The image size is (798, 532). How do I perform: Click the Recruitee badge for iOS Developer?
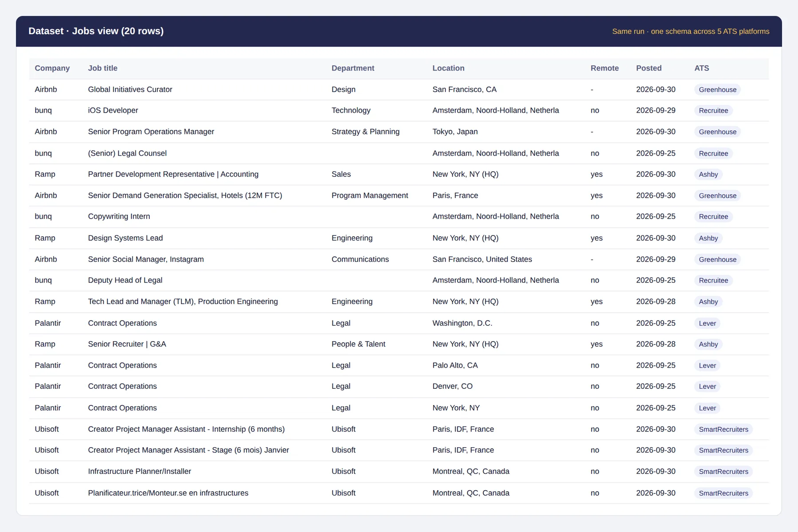pos(714,110)
